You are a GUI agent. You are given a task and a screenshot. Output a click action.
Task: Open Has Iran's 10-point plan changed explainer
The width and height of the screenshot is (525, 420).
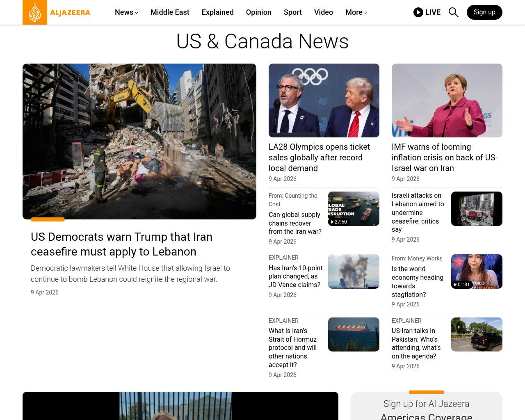[x=296, y=276]
